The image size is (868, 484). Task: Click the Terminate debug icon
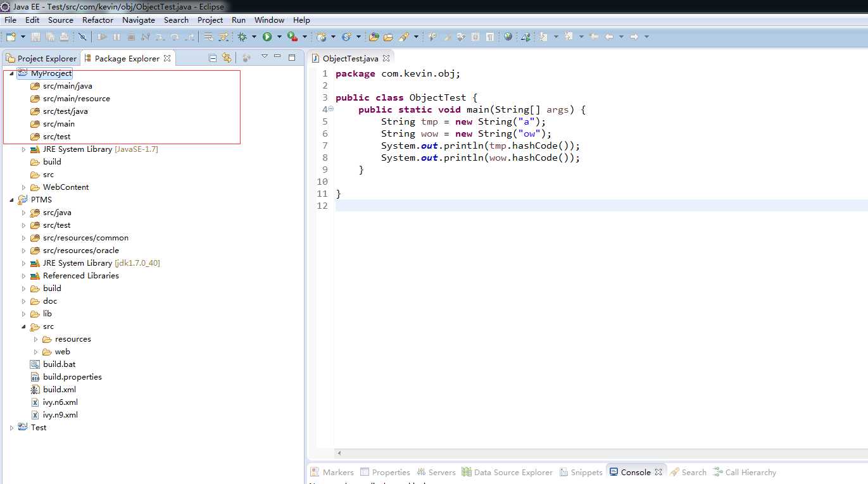131,37
